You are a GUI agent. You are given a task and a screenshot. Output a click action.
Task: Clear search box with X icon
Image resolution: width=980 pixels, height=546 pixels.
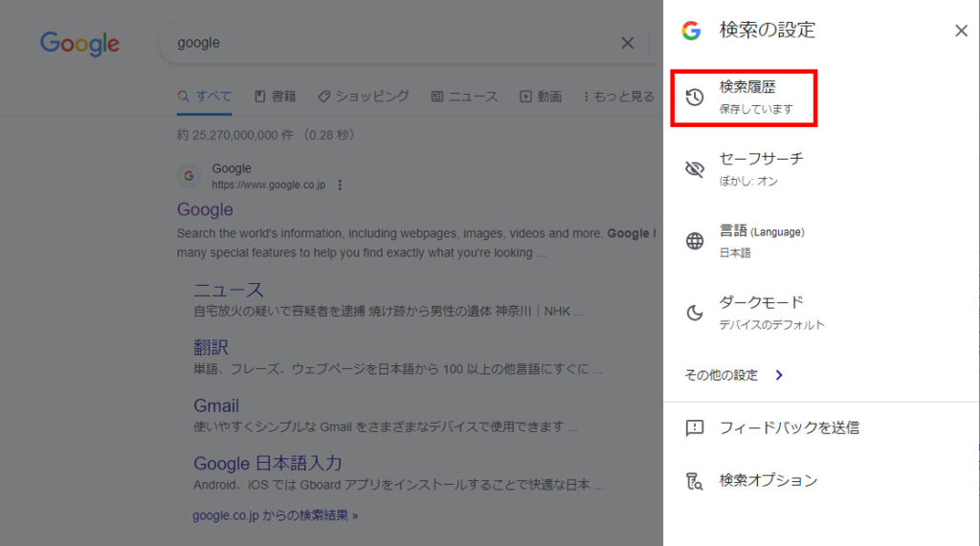(628, 43)
